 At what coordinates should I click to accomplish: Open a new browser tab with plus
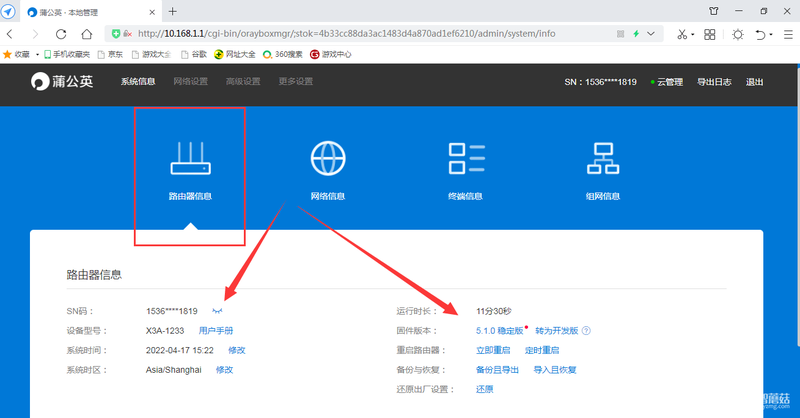coord(172,11)
